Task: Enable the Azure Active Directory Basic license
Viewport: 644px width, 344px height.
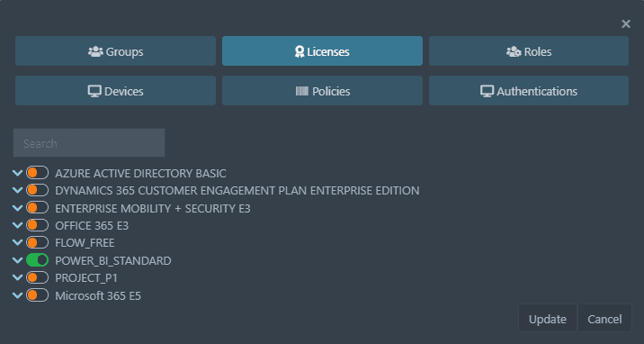Action: pyautogui.click(x=38, y=173)
